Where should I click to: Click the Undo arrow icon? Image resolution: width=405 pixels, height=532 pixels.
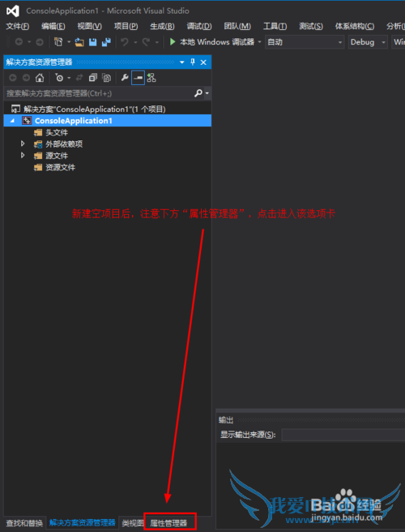point(125,42)
